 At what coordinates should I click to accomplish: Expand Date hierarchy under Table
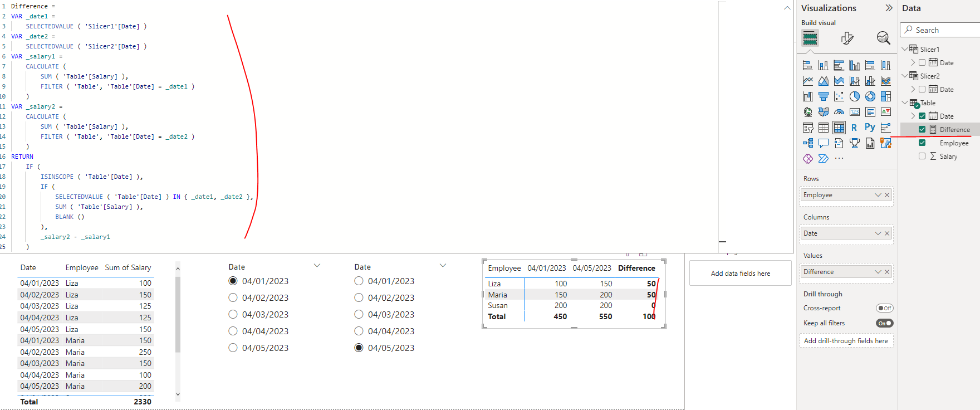click(913, 116)
